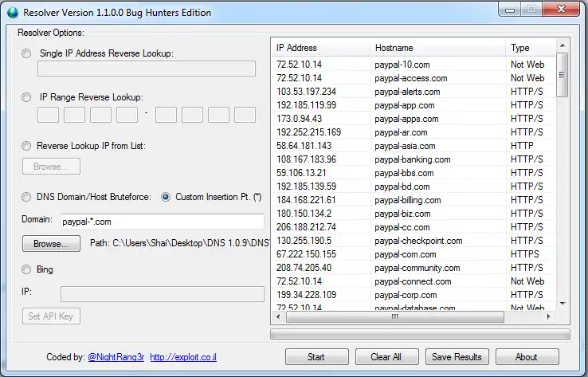Click the vertical scrollbar down arrow
This screenshot has height=377, width=588.
pyautogui.click(x=563, y=303)
